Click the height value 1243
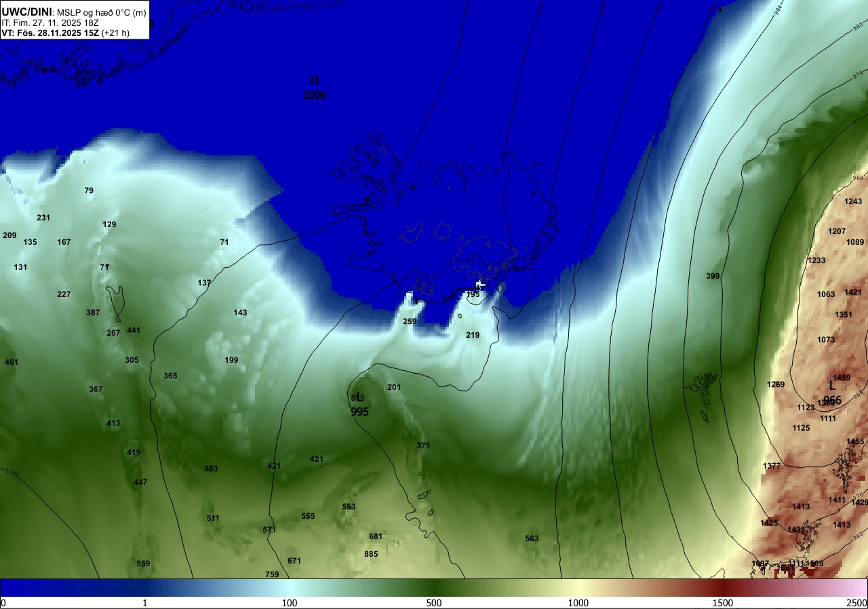 click(853, 201)
